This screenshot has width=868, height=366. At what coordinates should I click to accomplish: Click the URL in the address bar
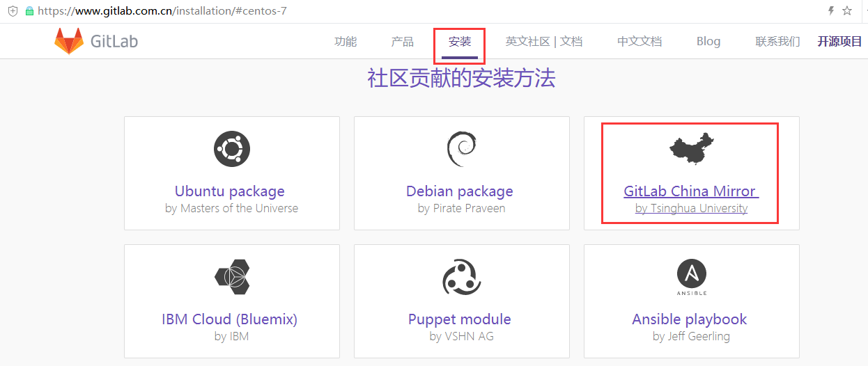point(162,11)
